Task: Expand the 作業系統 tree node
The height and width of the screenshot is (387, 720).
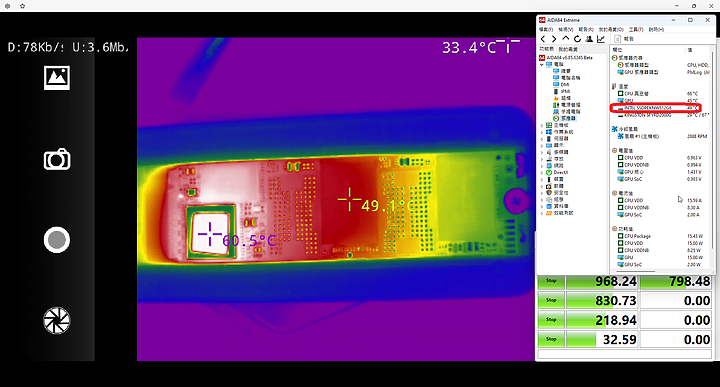Action: pyautogui.click(x=542, y=132)
